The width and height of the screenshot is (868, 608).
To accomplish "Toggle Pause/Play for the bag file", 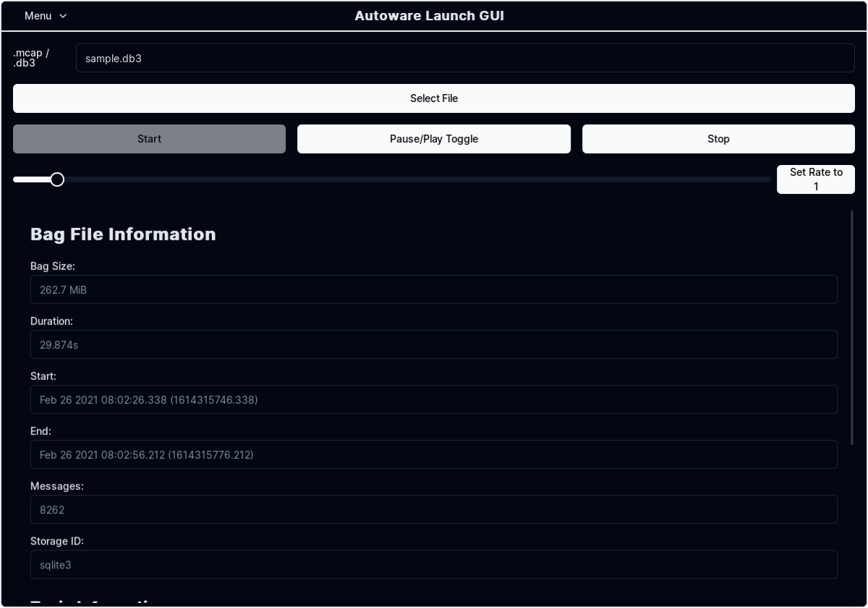I will tap(433, 138).
